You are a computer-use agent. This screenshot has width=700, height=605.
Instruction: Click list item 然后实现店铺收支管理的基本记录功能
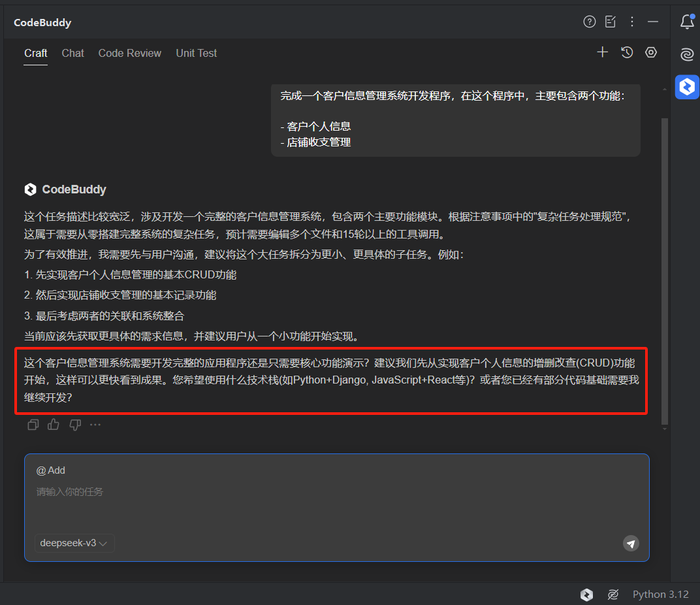point(120,295)
